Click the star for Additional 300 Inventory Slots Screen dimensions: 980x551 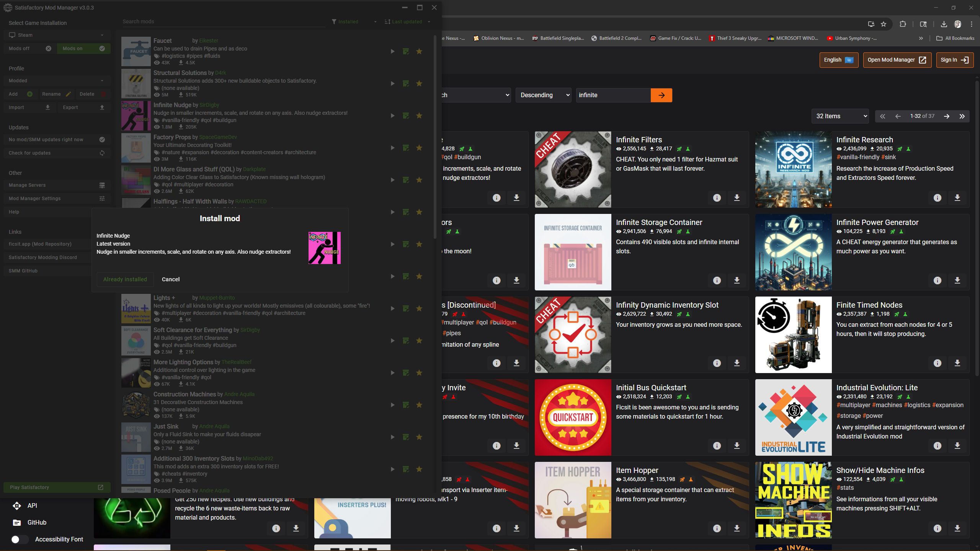(419, 469)
